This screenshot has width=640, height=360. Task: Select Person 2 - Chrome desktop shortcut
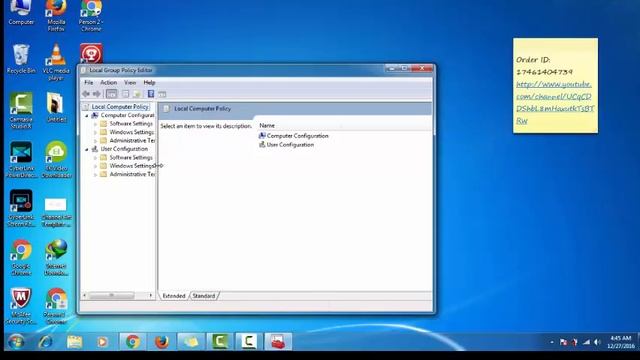(91, 16)
